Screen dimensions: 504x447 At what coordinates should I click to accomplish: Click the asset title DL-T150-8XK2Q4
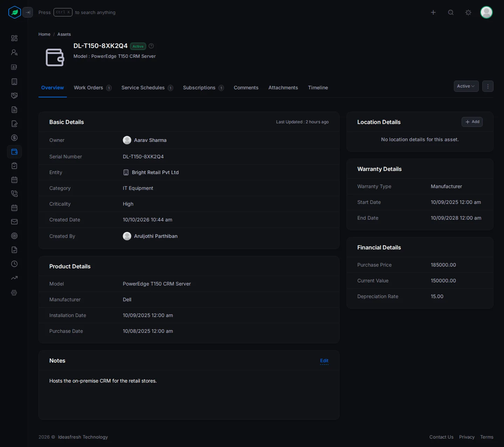[100, 46]
